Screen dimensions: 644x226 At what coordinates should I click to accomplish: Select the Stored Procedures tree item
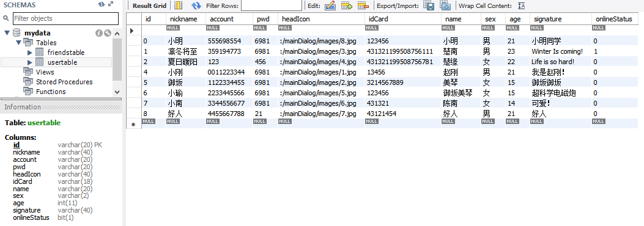64,82
